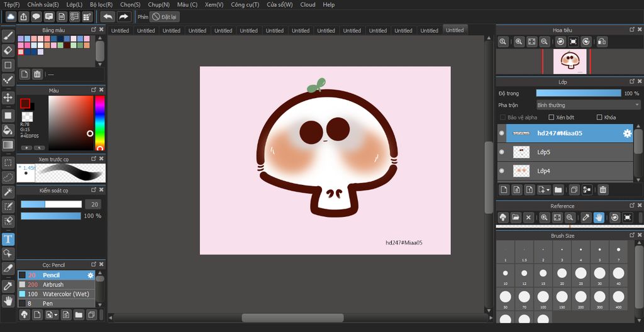Select the Bucket fill tool
Screen dimensions: 644x332
click(8, 130)
